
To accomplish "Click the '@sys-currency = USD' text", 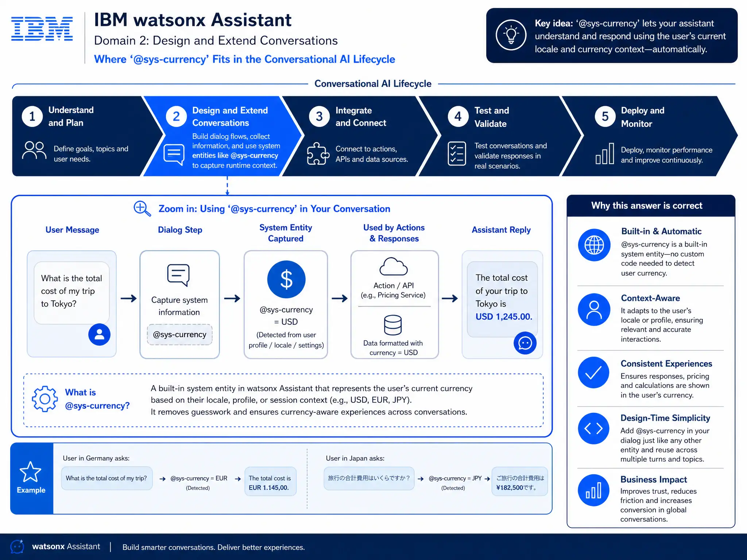I will click(x=286, y=316).
